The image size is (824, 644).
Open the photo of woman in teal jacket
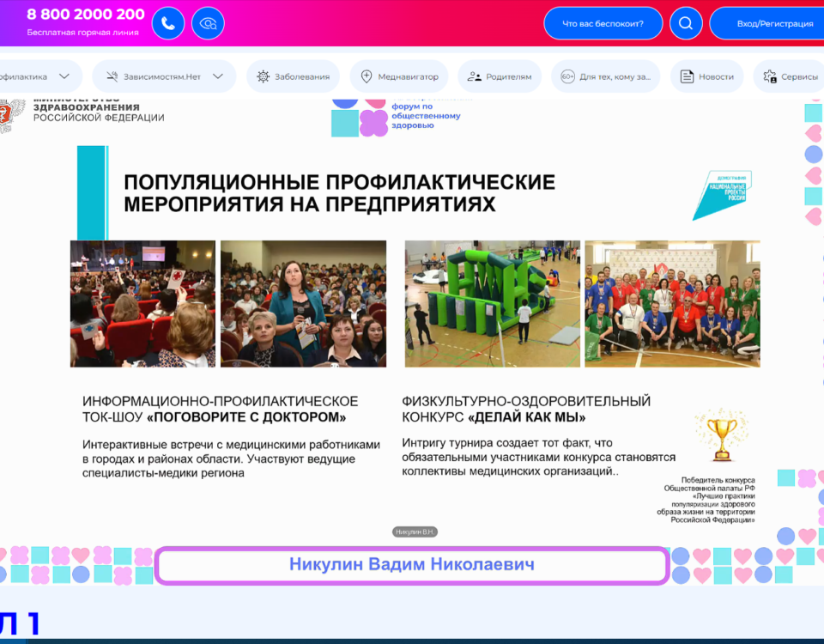point(303,304)
